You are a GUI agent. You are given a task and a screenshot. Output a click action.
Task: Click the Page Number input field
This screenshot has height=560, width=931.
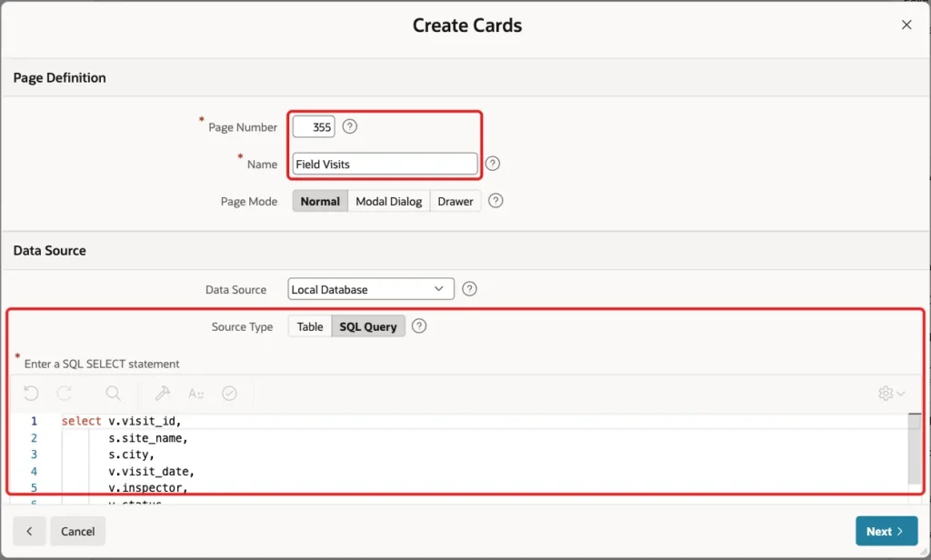(314, 127)
